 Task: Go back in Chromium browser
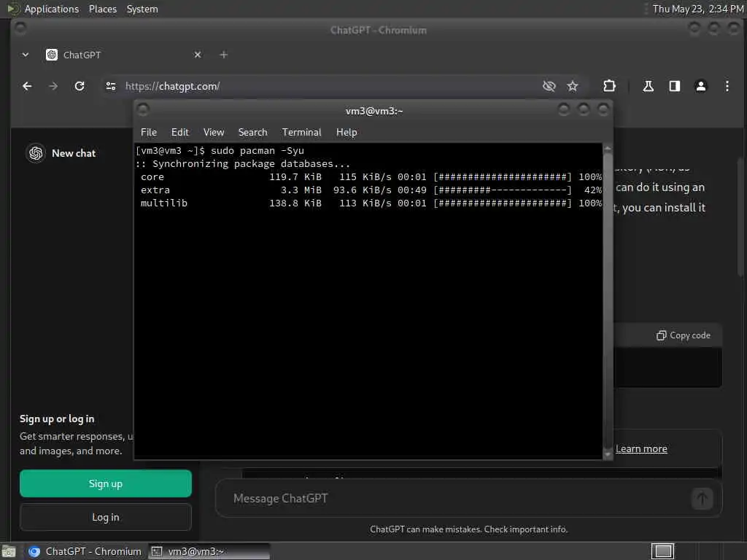tap(27, 86)
